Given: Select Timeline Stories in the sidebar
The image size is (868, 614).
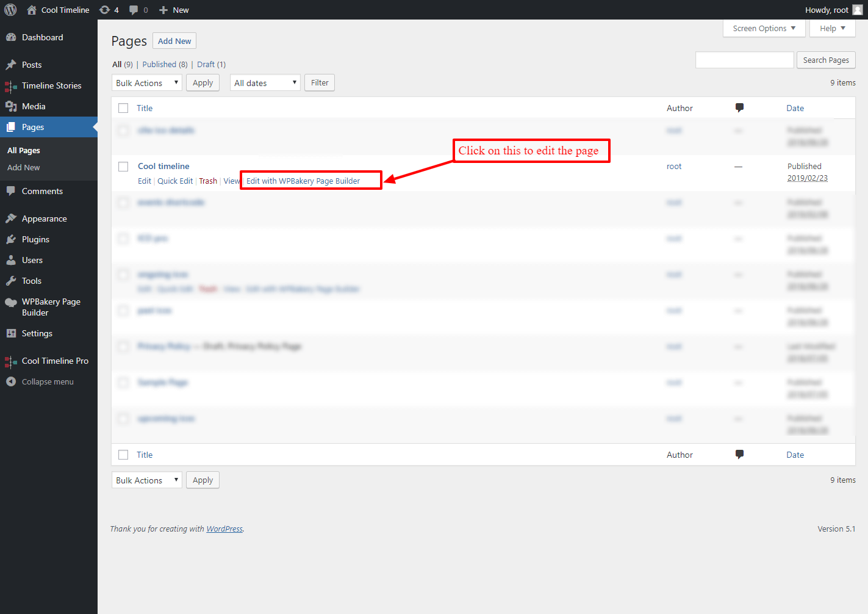Looking at the screenshot, I should (x=52, y=85).
